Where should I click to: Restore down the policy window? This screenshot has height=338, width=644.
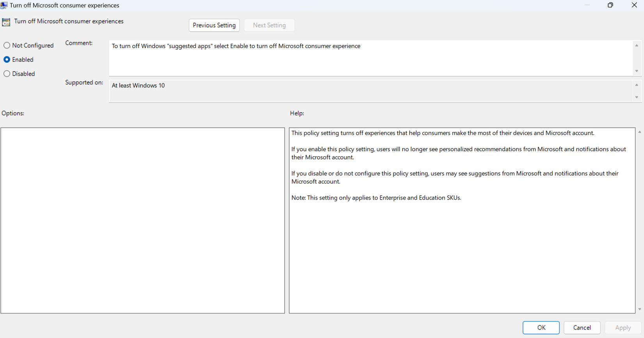[610, 5]
